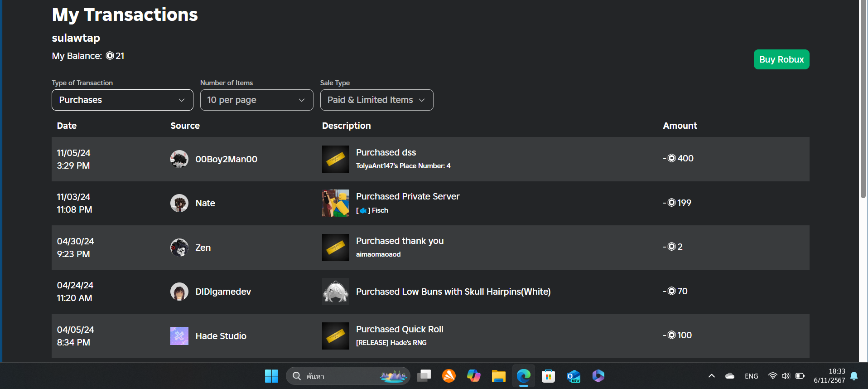Switch to Microsoft Edge on the taskbar
The image size is (868, 389).
pyautogui.click(x=524, y=376)
